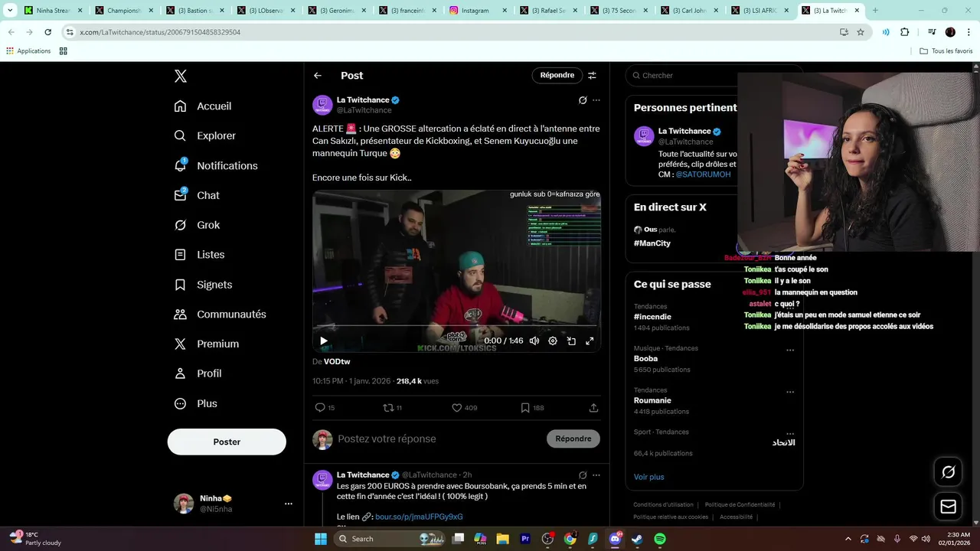Open Tous les favoris folder
The width and height of the screenshot is (980, 551).
946,51
